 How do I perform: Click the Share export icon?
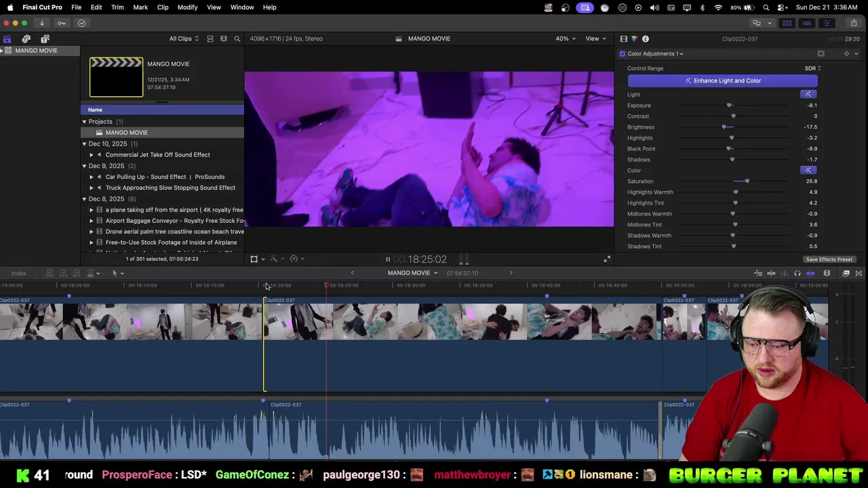tap(854, 23)
